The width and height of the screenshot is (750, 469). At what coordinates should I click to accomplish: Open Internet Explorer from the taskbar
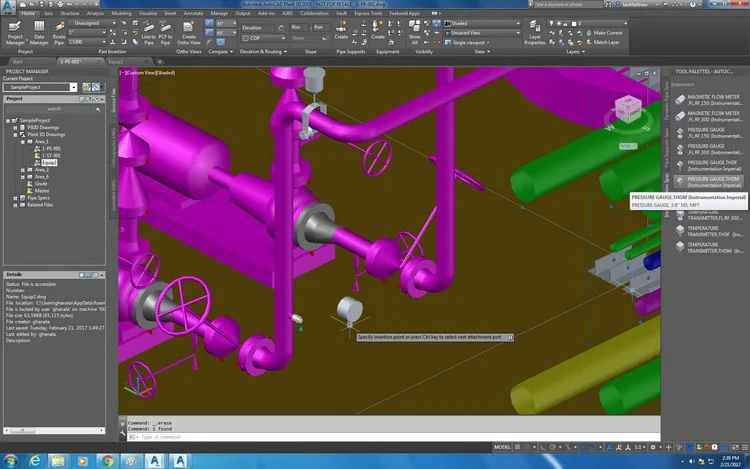tap(34, 461)
